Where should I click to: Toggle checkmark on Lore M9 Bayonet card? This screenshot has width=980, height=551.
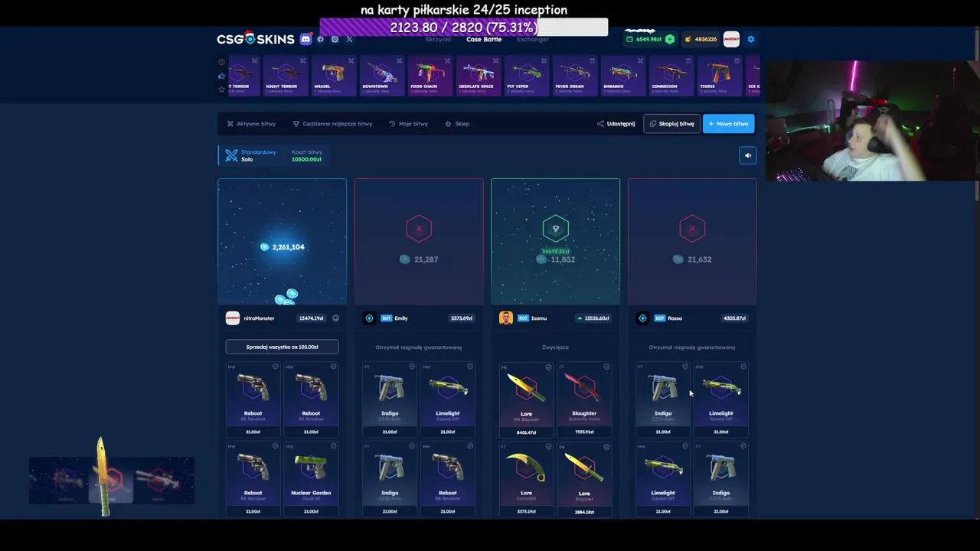[x=548, y=367]
